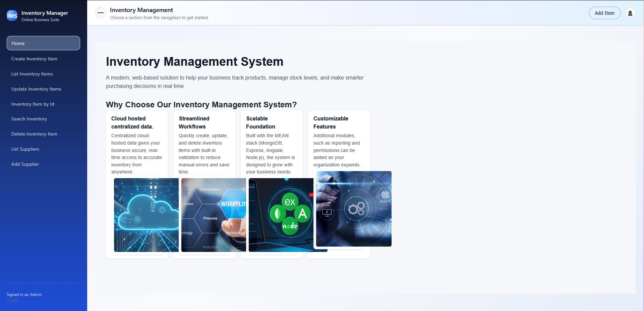Screen dimensions: 644x311
Task: Navigate to List Inventory Items
Action: [32, 74]
